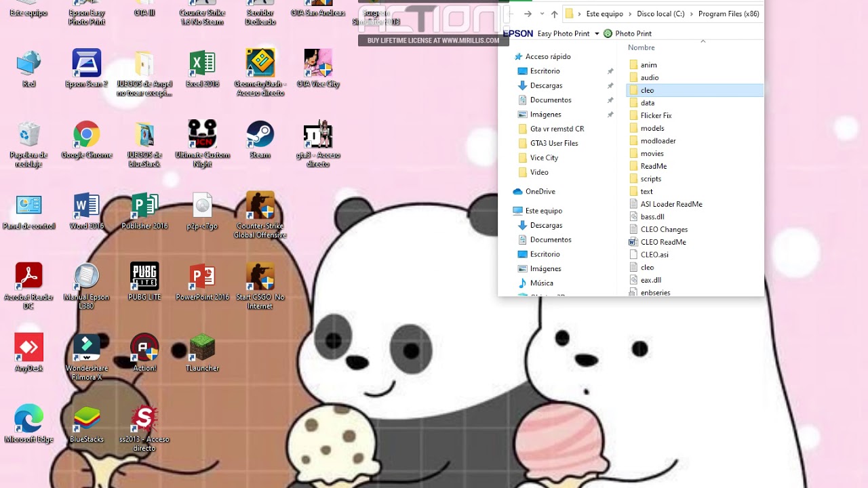Select ss2013 - Acceso directo shortcut
Screen dimensions: 868x488
[x=144, y=429]
